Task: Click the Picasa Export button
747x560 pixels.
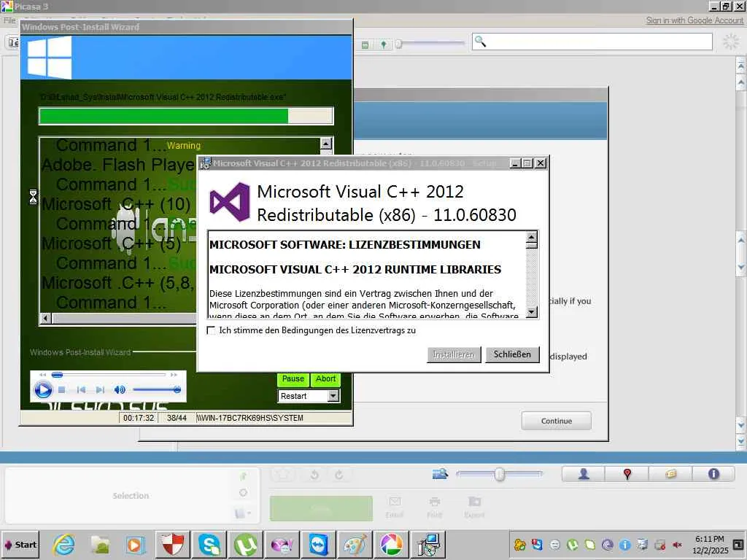Action: tap(474, 507)
